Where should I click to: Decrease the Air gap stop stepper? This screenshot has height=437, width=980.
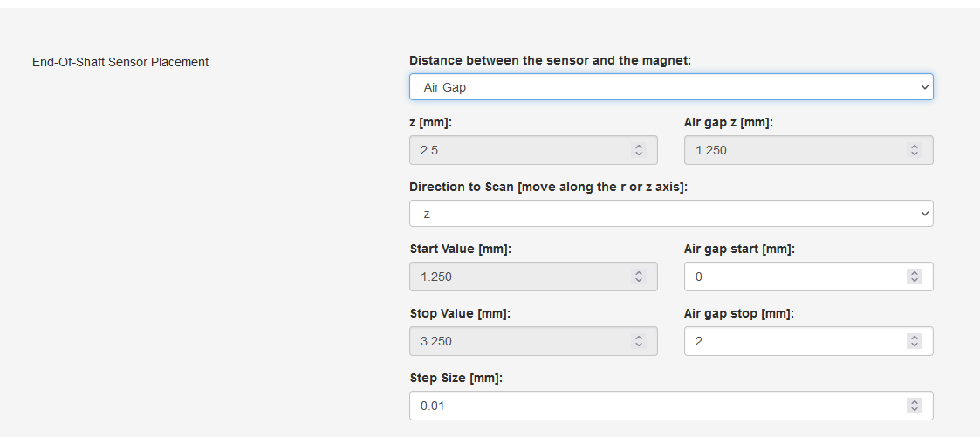pos(915,345)
